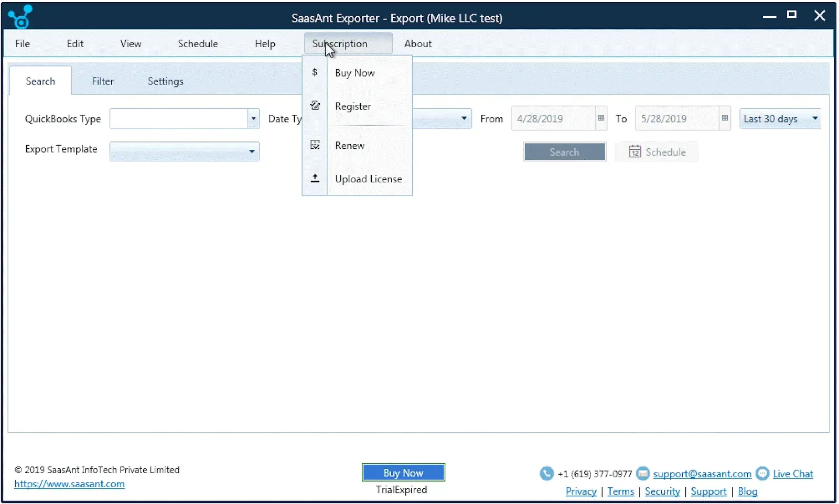This screenshot has height=504, width=839.
Task: Open the Schedule menu in menu bar
Action: [x=198, y=43]
